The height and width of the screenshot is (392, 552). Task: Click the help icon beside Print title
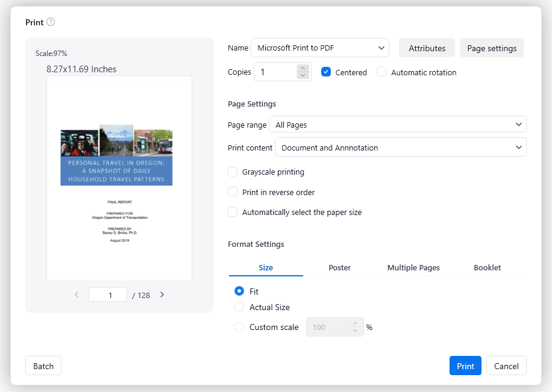(51, 22)
